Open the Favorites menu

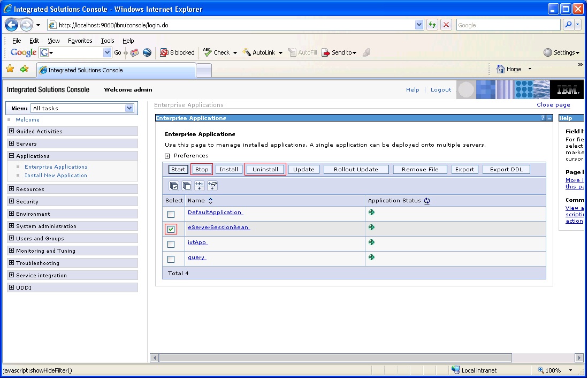[x=80, y=41]
